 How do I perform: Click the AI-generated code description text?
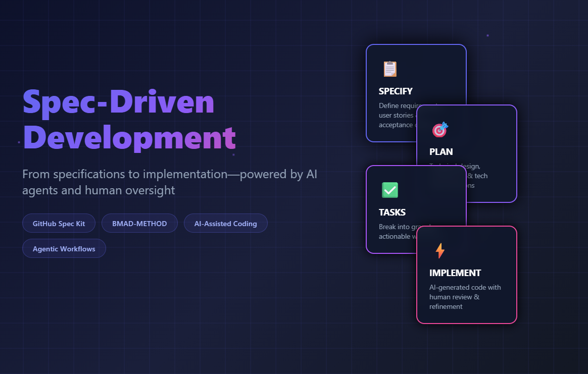[x=465, y=297]
